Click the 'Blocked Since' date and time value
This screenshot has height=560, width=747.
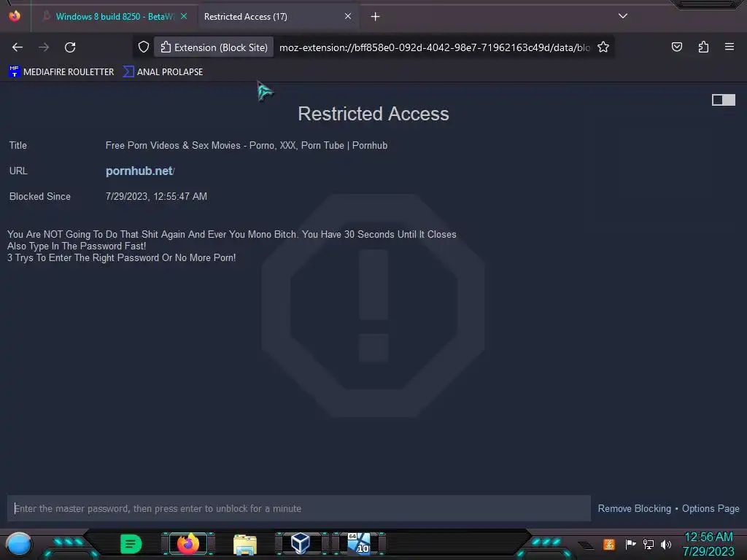click(x=156, y=196)
